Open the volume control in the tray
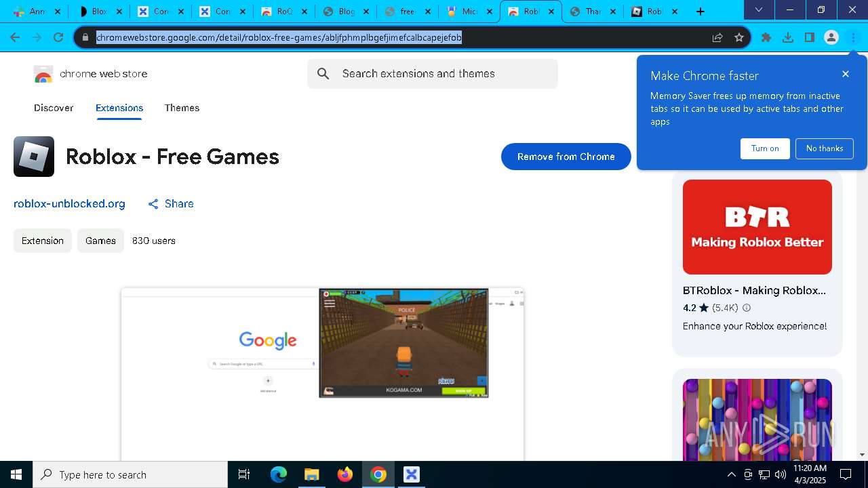Viewport: 868px width, 488px height. pos(781,474)
